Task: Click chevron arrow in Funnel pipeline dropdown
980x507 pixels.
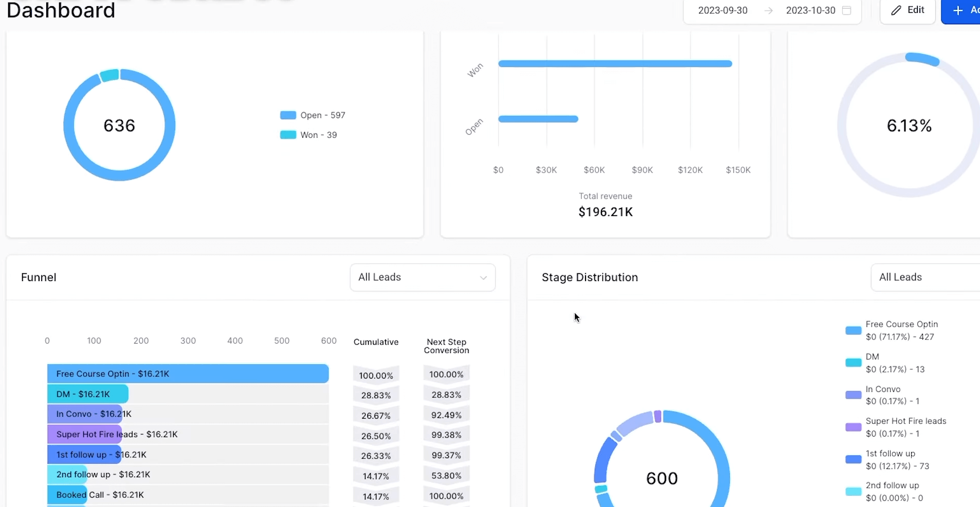Action: tap(483, 278)
